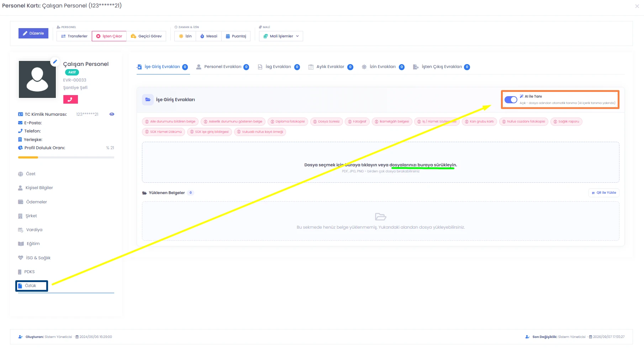Click the SGK Hizmet Dökümü tag
Image resolution: width=644 pixels, height=354 pixels.
[163, 132]
